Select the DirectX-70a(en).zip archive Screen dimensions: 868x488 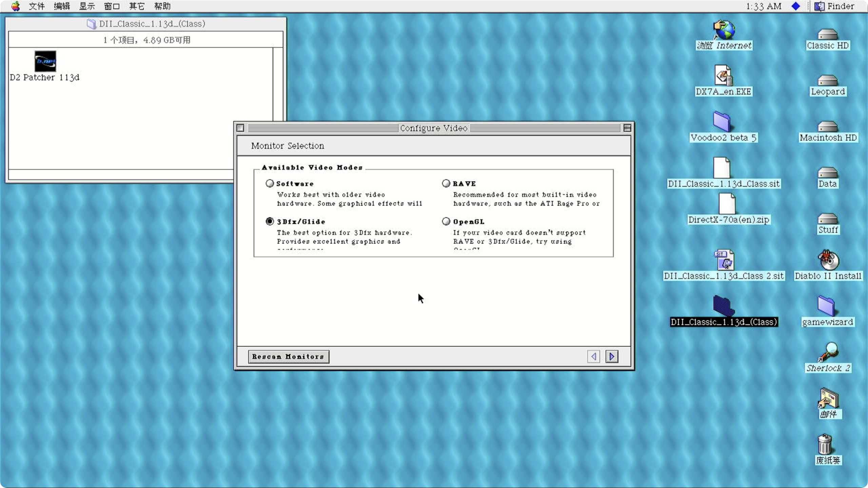tap(728, 205)
